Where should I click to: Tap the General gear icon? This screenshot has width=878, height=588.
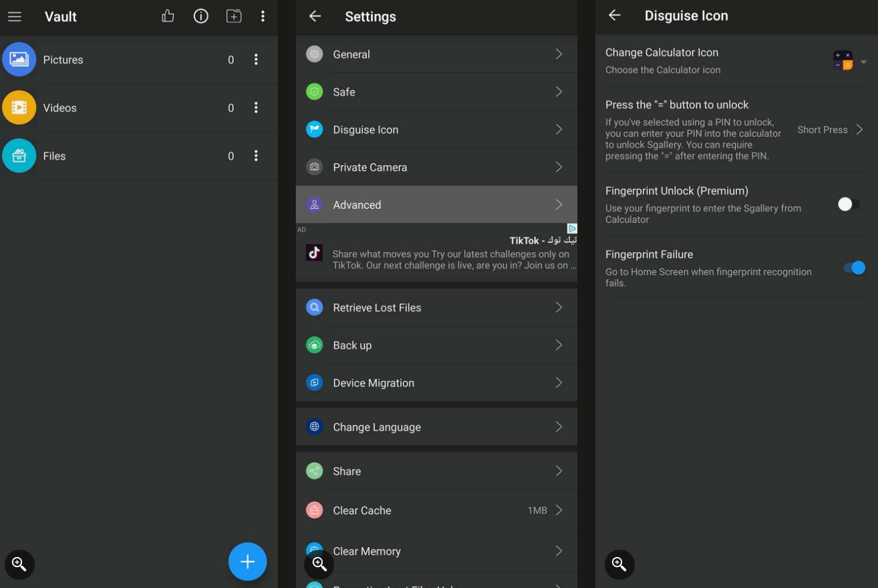click(314, 54)
